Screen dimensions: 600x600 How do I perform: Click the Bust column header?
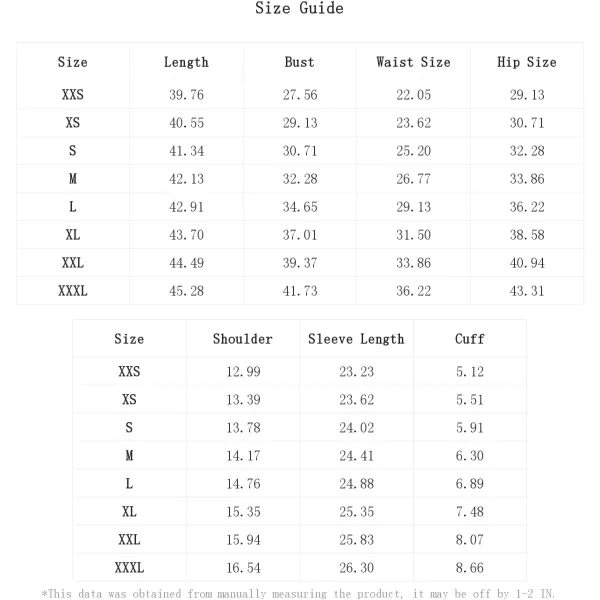299,62
